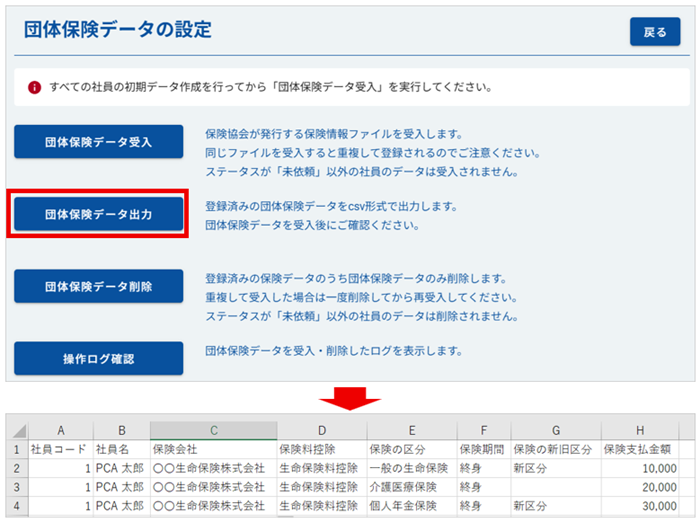Click the spreadsheet select-all corner triangle

tap(19, 431)
